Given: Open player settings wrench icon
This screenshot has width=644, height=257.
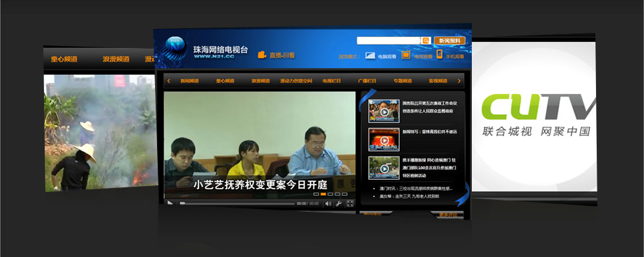Looking at the screenshot, I should [339, 203].
